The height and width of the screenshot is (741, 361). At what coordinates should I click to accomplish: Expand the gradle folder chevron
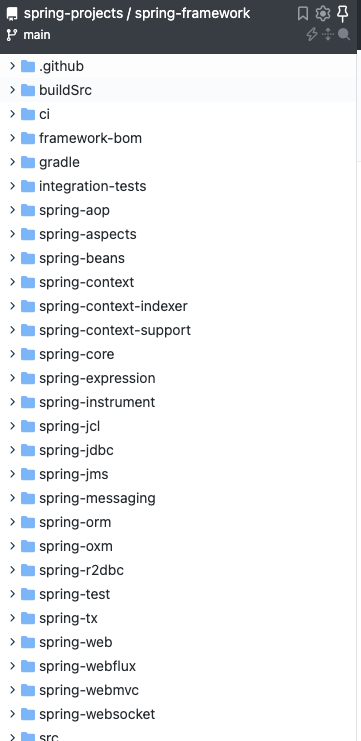[12, 162]
